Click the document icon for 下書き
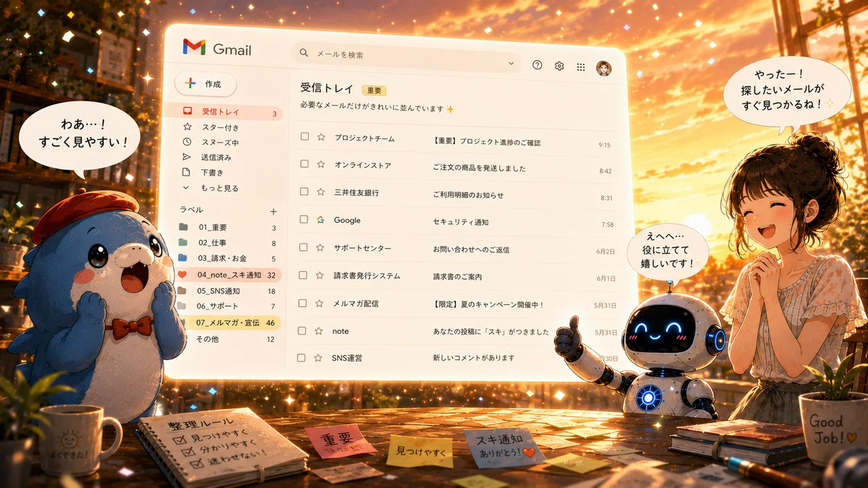The height and width of the screenshot is (488, 868). pos(186,172)
